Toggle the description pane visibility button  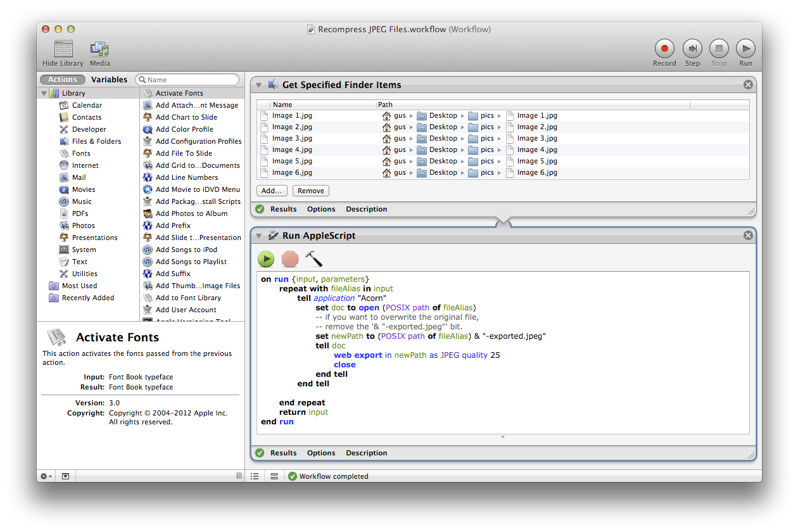[65, 476]
